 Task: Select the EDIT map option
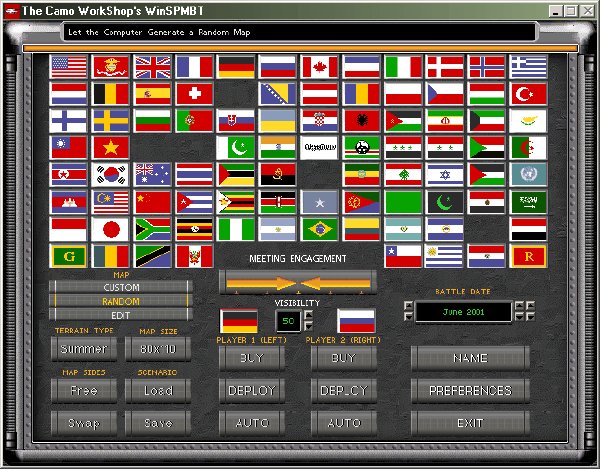tap(121, 315)
